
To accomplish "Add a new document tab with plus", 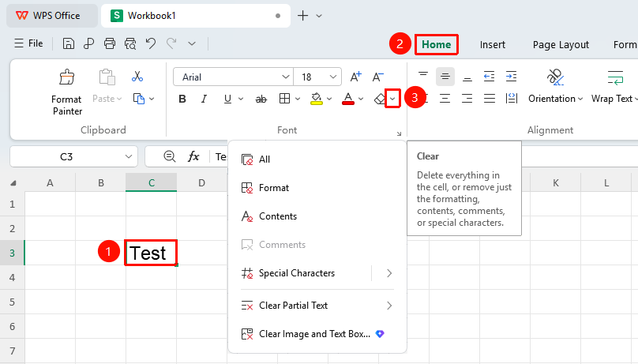I will (x=302, y=16).
